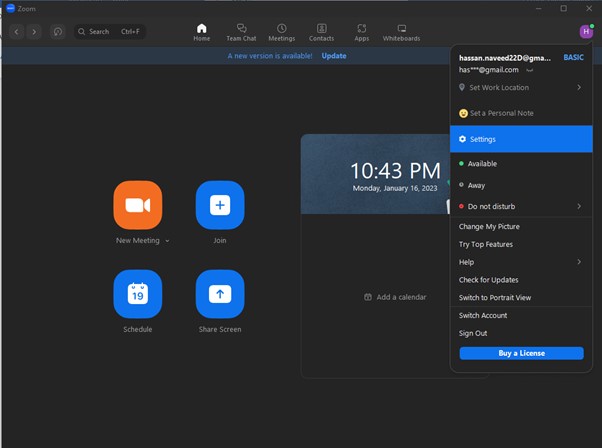Set status to Do not disturb

491,207
